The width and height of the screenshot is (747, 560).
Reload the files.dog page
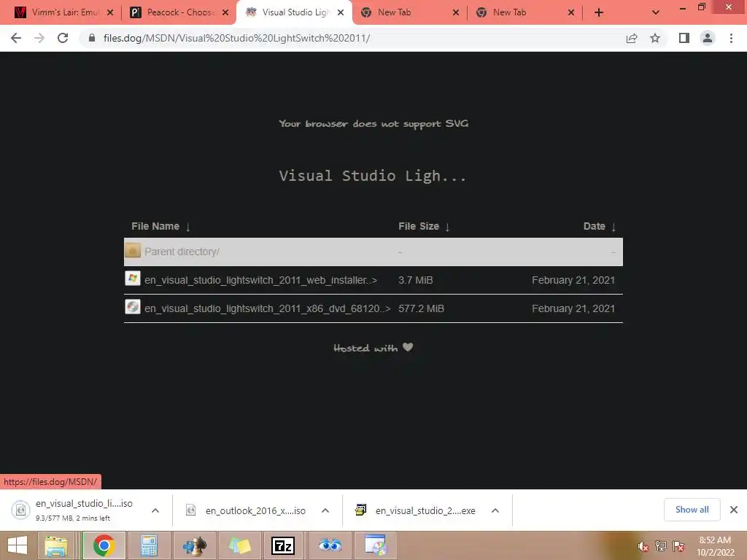tap(63, 38)
